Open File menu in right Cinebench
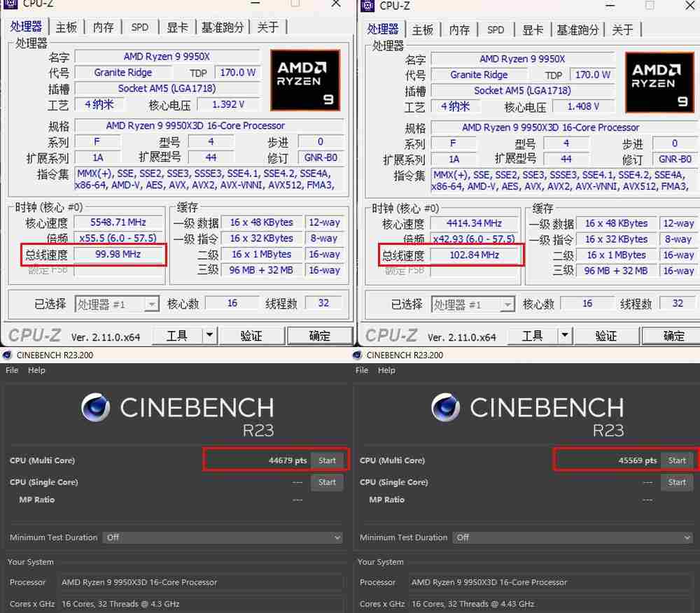This screenshot has width=700, height=613. point(362,370)
